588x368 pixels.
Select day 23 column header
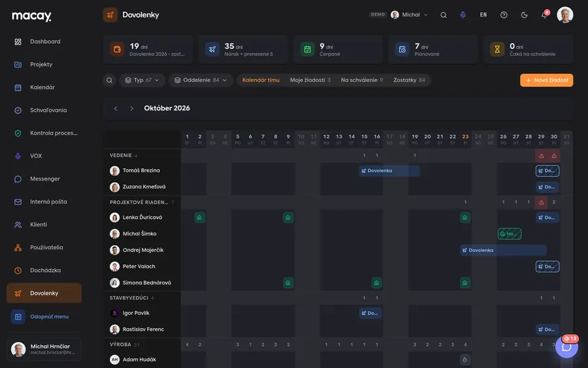click(465, 139)
